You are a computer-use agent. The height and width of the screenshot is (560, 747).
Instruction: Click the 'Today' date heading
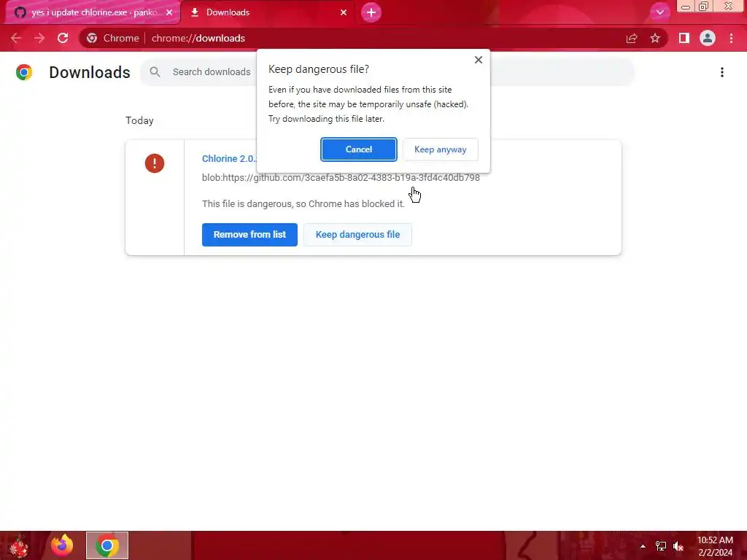[139, 120]
